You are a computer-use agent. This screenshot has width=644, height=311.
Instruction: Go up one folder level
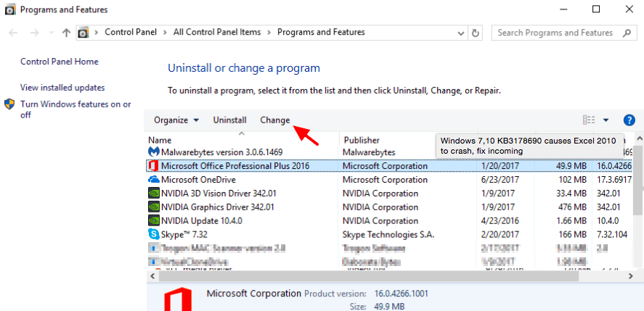tap(66, 33)
